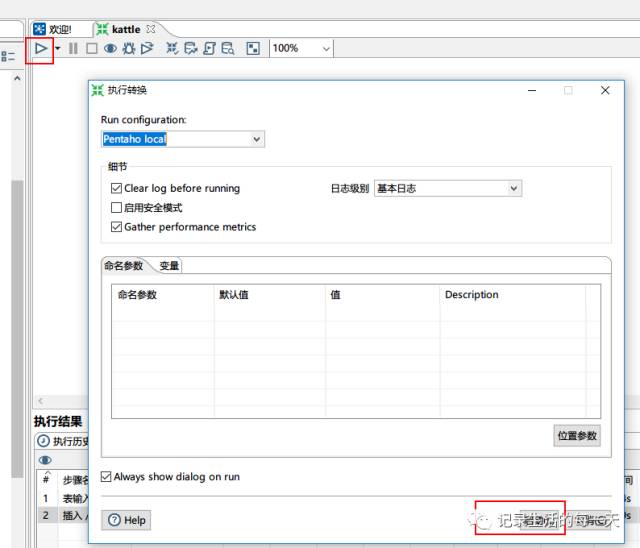Explore the database via the toolbar icon
Viewport: 640px width, 548px height.
coord(228,49)
